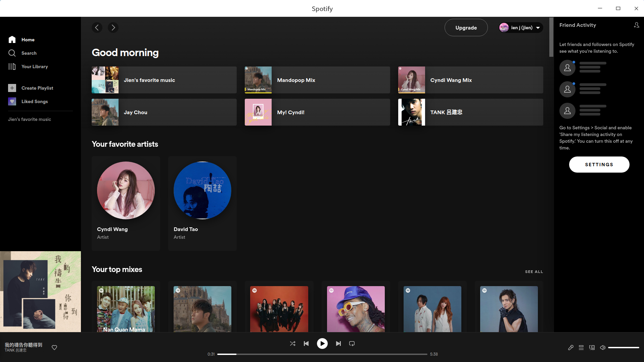The height and width of the screenshot is (362, 644).
Task: Click the Upgrade button
Action: pyautogui.click(x=466, y=28)
